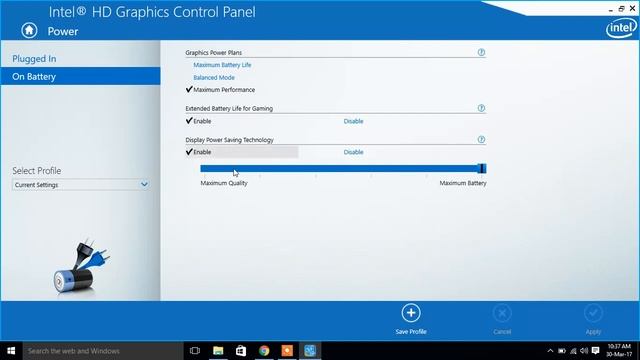Click the power saving slider handle
The height and width of the screenshot is (360, 640).
pos(482,168)
